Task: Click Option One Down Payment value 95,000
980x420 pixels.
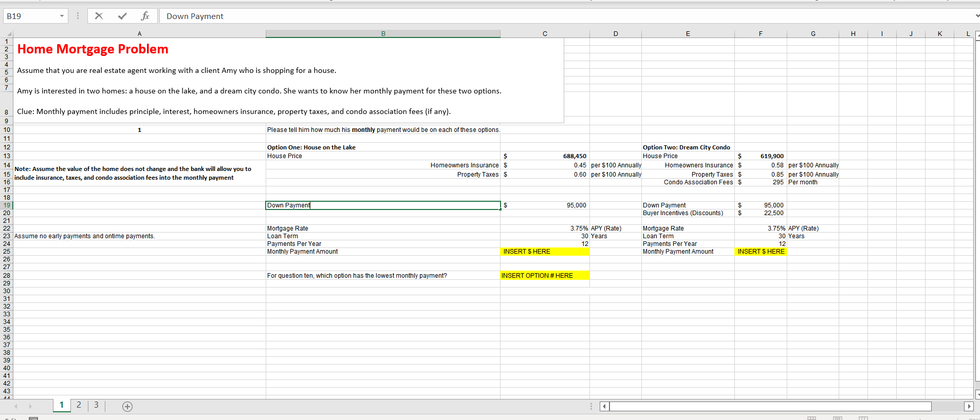Action: point(545,205)
